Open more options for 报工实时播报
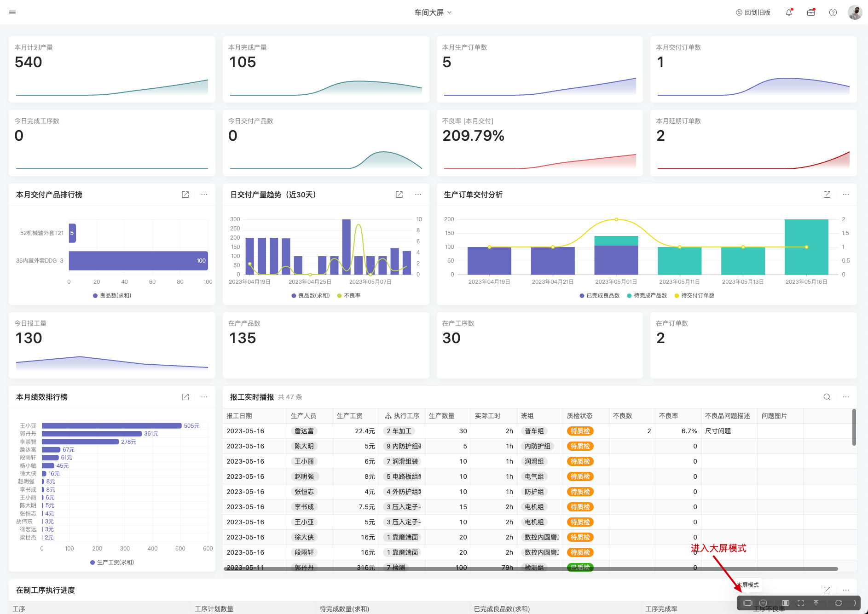 pyautogui.click(x=846, y=397)
